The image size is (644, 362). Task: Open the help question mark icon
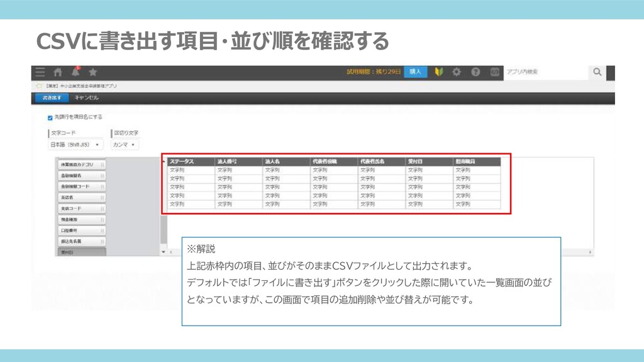click(x=475, y=72)
